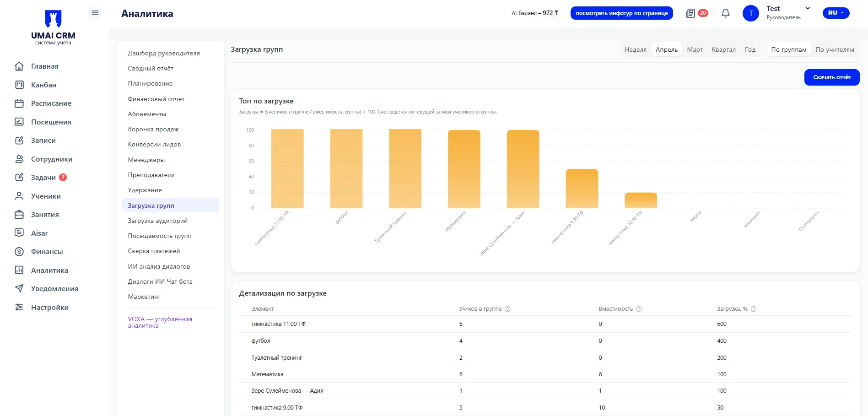Open the RU language dropdown
868x416 pixels.
(x=836, y=13)
